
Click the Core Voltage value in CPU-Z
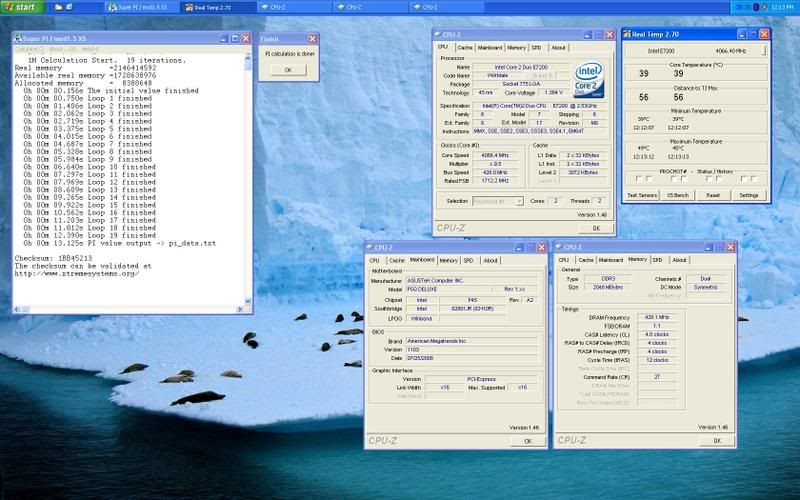point(554,93)
